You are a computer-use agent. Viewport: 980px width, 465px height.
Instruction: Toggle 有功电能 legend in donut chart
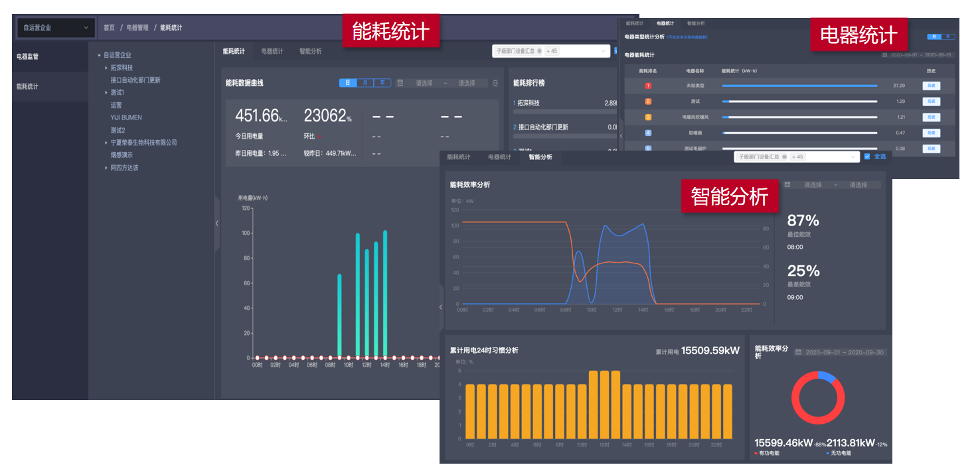(x=767, y=453)
